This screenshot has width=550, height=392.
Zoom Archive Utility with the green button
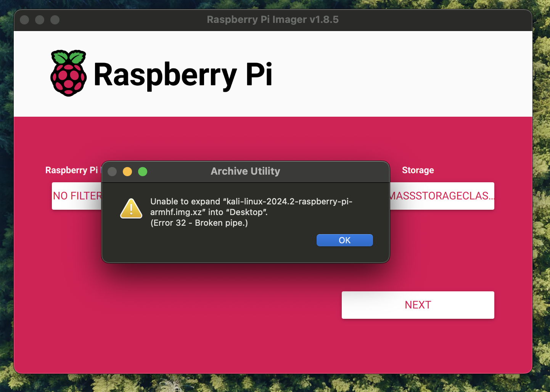click(x=143, y=172)
